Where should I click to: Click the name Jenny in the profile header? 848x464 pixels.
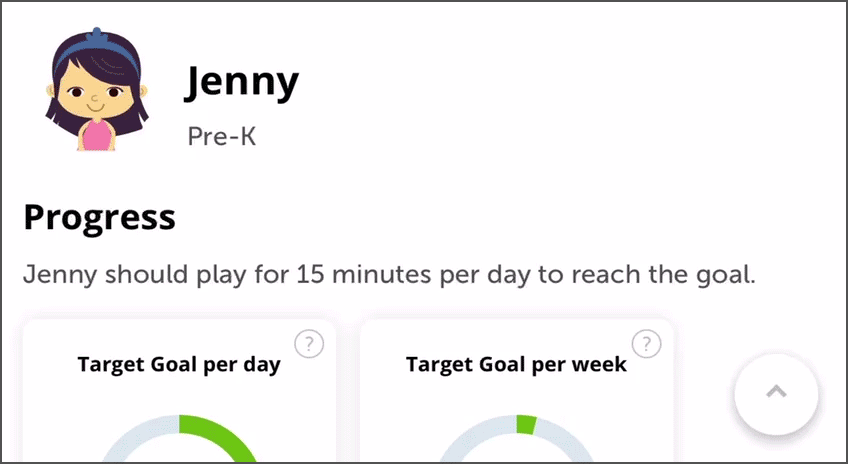[x=241, y=82]
